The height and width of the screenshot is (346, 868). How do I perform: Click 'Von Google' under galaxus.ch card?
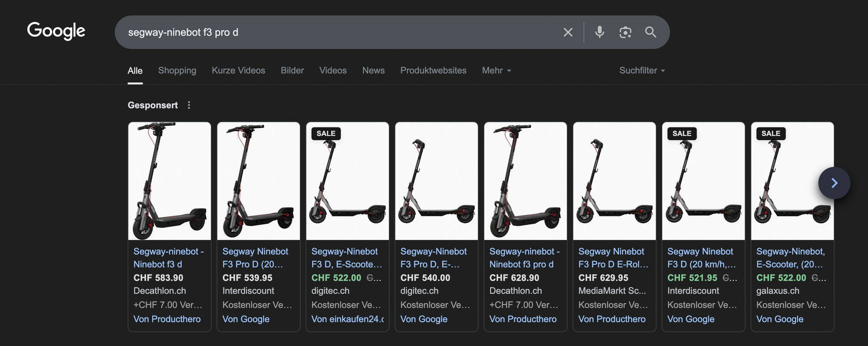click(x=780, y=319)
